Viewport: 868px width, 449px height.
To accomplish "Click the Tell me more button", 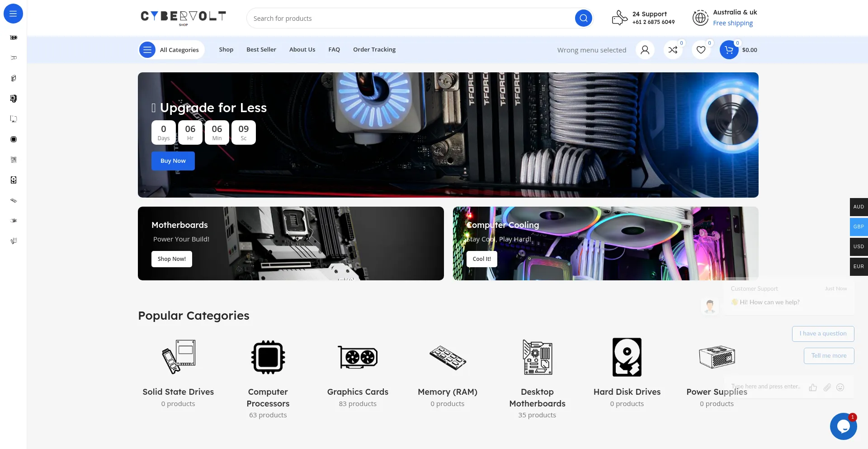I will point(829,356).
